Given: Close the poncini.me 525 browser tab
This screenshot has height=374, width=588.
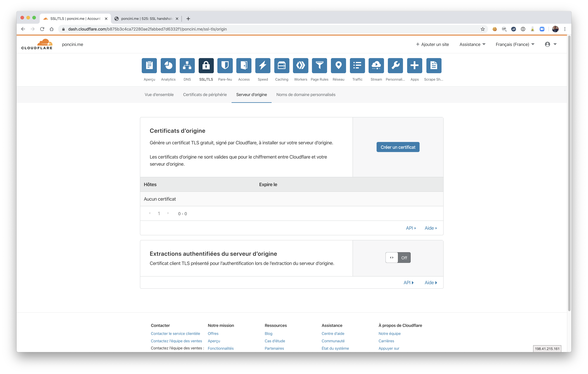Looking at the screenshot, I should (177, 19).
